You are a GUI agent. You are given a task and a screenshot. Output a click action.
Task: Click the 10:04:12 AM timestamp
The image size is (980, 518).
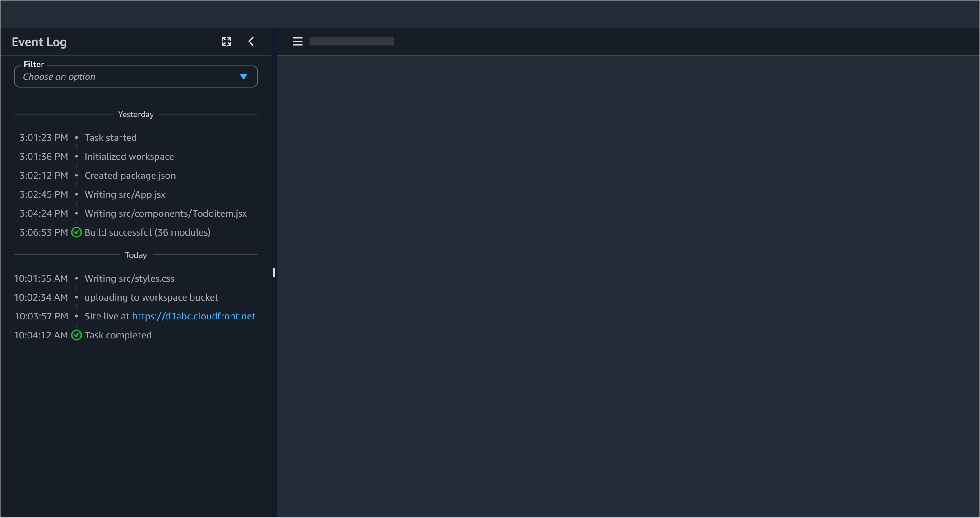(x=41, y=335)
